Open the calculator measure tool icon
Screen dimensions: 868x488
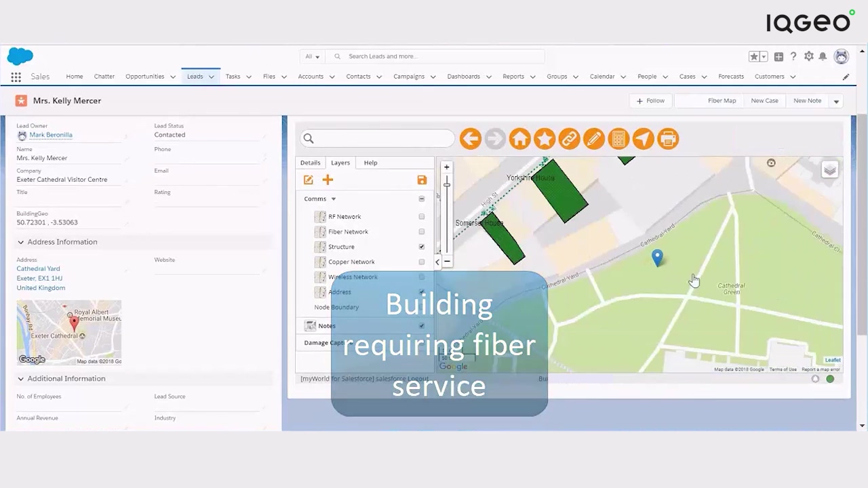click(618, 139)
